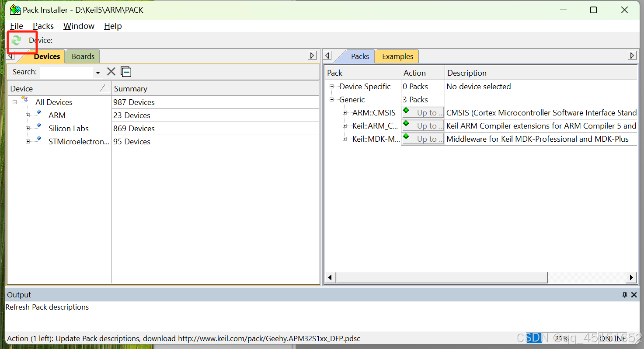644x349 pixels.
Task: Click the Middleware for Keil MDK description
Action: pyautogui.click(x=537, y=139)
